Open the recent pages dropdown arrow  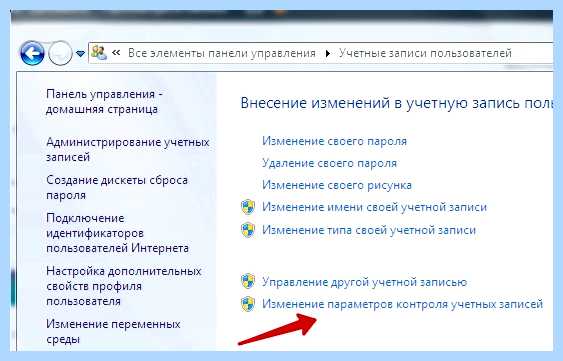click(x=80, y=54)
